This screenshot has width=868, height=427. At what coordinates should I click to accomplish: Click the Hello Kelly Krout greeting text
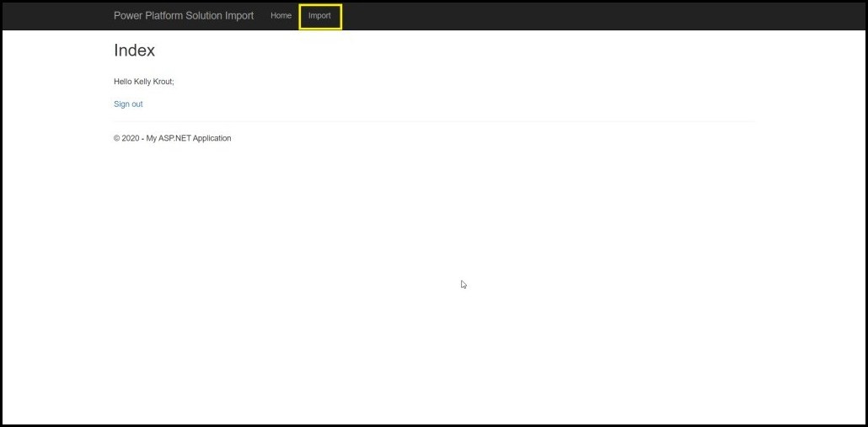(144, 82)
